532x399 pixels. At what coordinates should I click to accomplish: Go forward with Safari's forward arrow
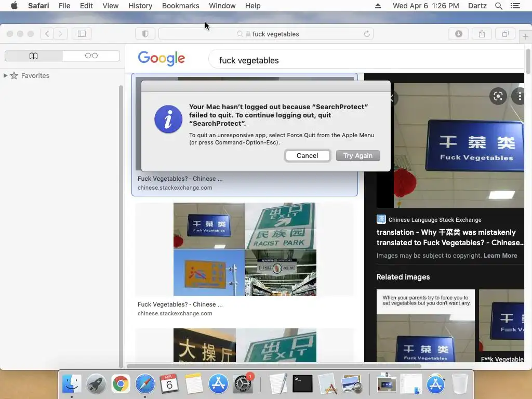coord(60,34)
